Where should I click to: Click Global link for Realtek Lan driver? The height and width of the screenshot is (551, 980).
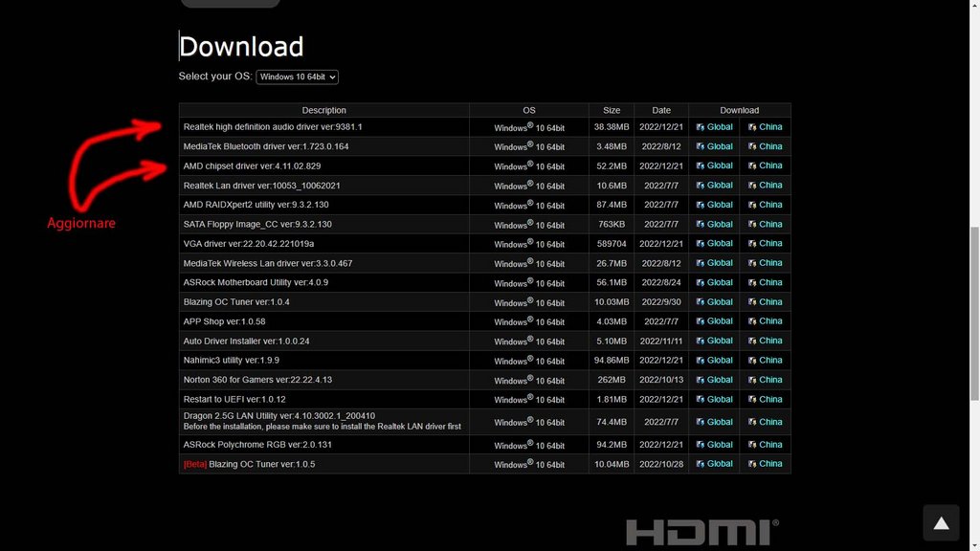[714, 185]
